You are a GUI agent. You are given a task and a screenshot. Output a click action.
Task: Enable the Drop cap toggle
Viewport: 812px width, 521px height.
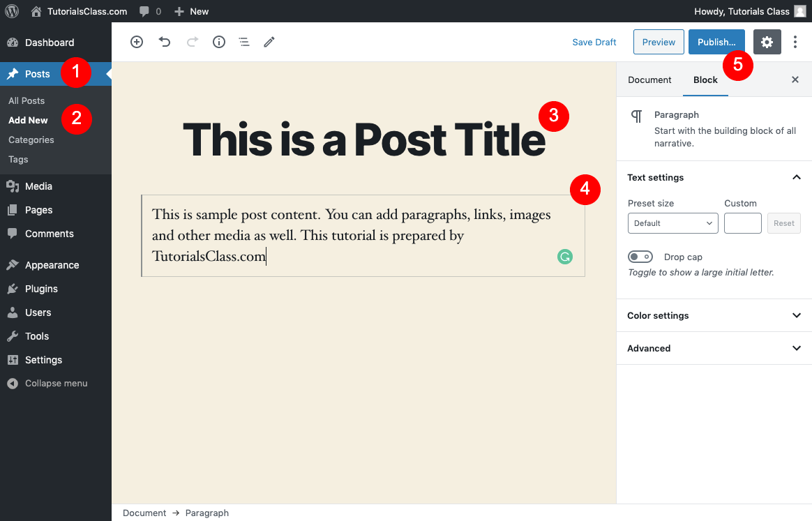tap(640, 257)
